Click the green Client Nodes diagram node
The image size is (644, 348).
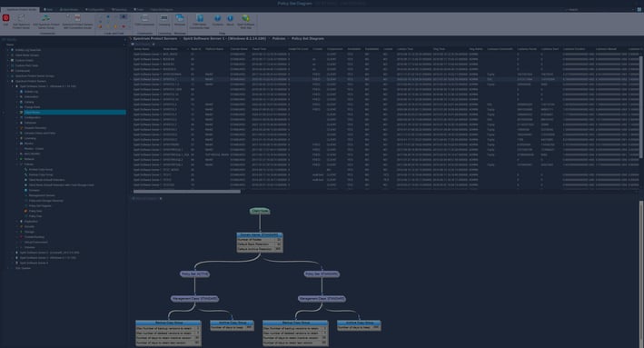pos(260,211)
